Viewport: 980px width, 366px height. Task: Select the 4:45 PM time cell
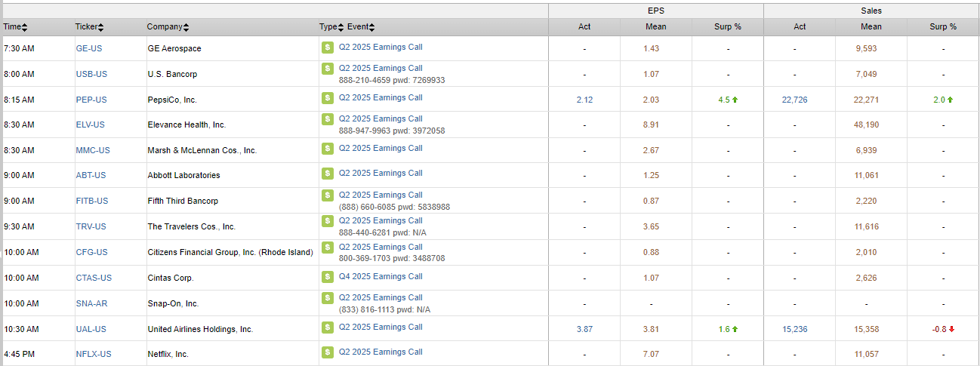[19, 355]
